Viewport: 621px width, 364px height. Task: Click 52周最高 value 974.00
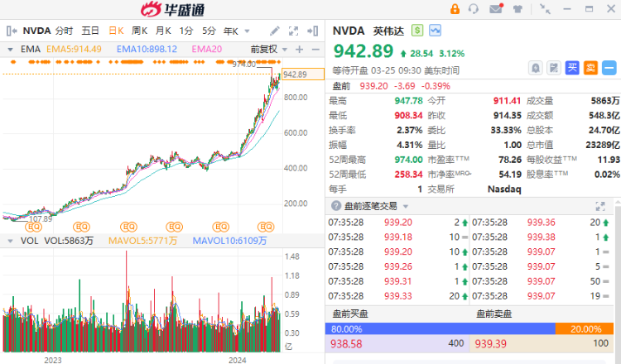pyautogui.click(x=409, y=160)
